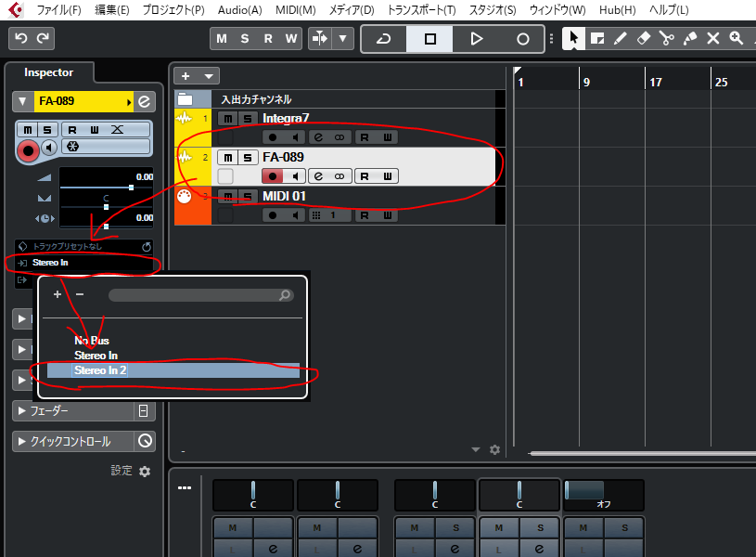The width and height of the screenshot is (756, 557).
Task: Open the MIDI(M) menu
Action: [296, 10]
